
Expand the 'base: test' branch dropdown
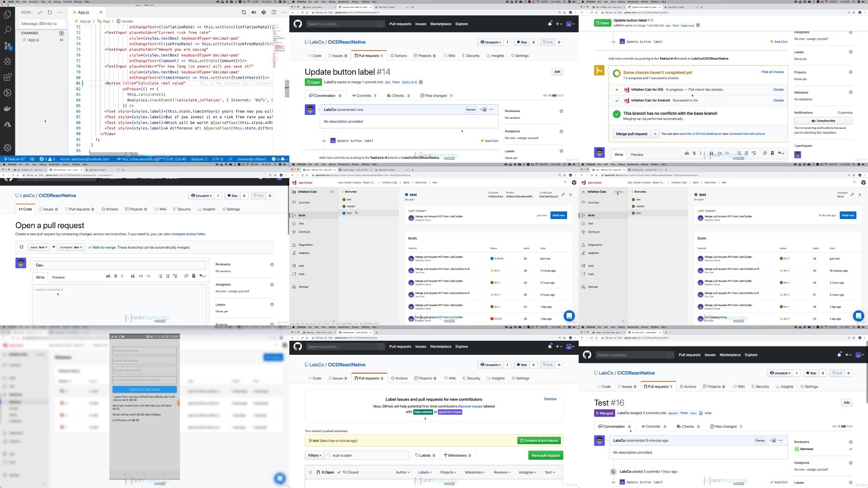tap(39, 247)
